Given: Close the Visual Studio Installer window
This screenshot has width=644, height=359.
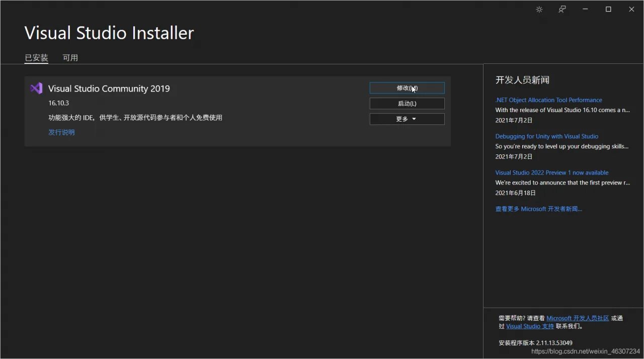Looking at the screenshot, I should [x=631, y=10].
